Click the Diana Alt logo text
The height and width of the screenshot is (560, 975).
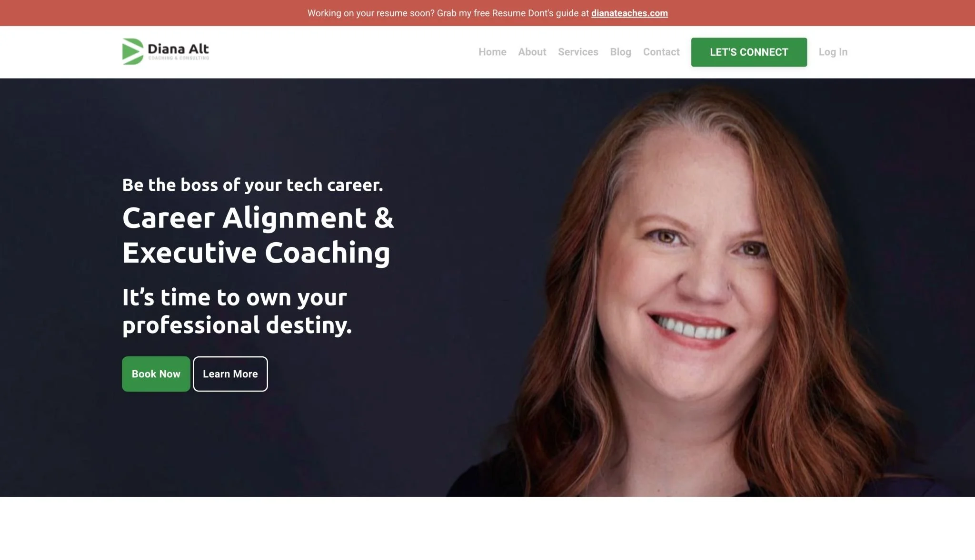pos(178,49)
